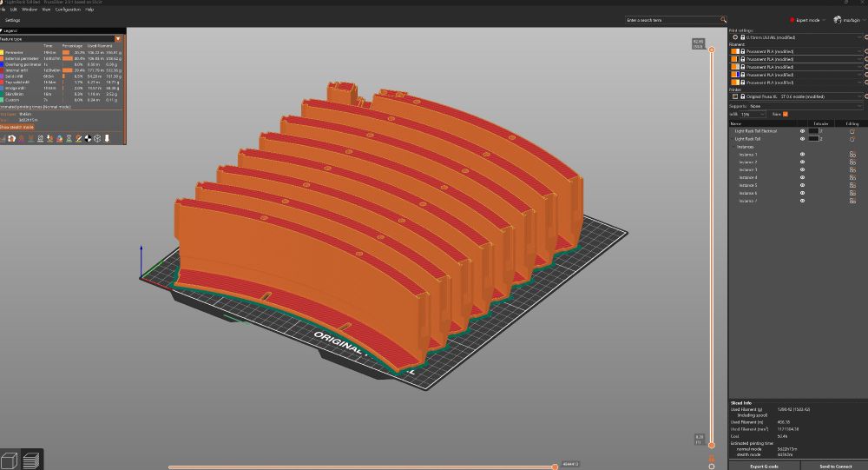The width and height of the screenshot is (868, 470).
Task: Switch to layers preview icon
Action: click(x=31, y=460)
